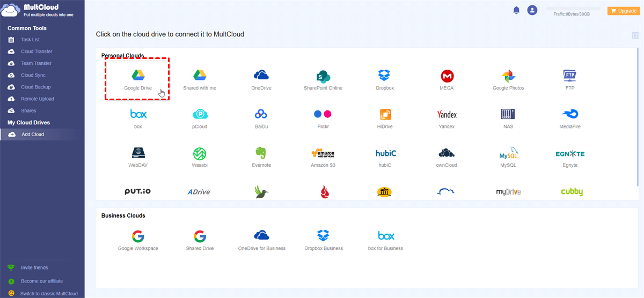
Task: Click the personal clouds scrollbar
Action: 638,117
